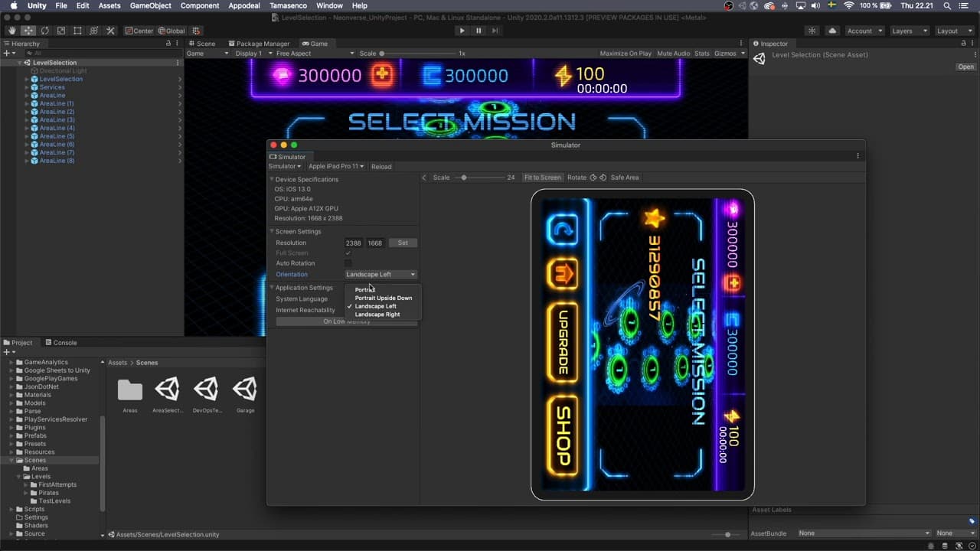Toggle Center pivot mode button
This screenshot has height=551, width=980.
(x=139, y=31)
